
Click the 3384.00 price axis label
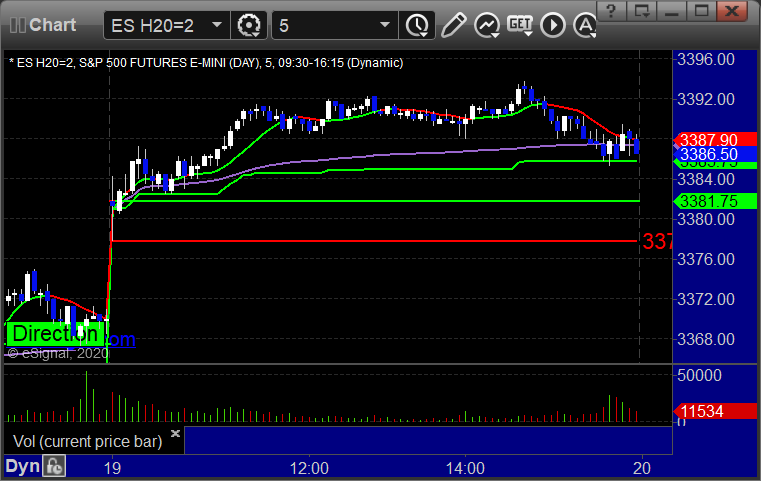[706, 180]
